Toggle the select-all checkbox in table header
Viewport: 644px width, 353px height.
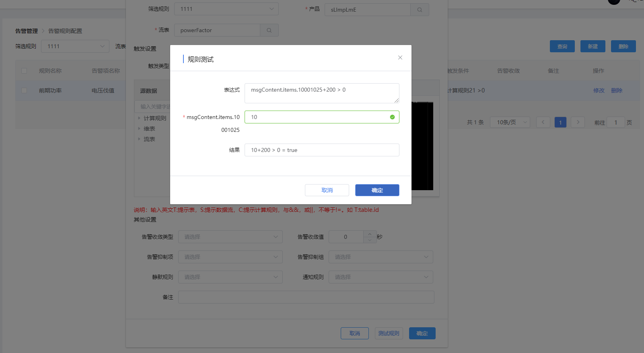pyautogui.click(x=24, y=71)
